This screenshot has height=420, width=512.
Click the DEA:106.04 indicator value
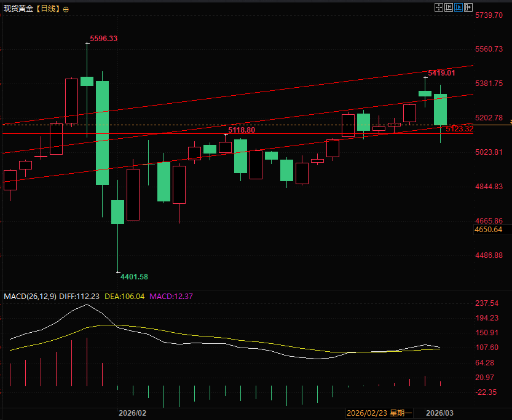pos(124,297)
